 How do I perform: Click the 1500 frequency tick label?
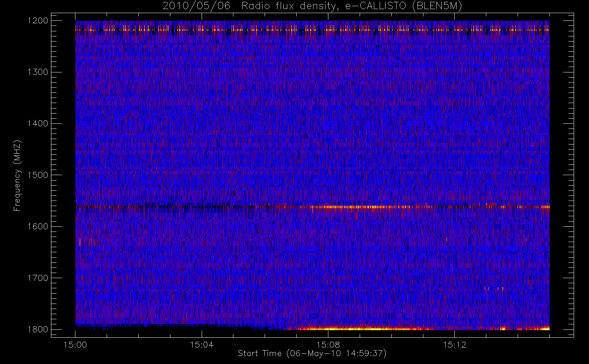tap(38, 175)
